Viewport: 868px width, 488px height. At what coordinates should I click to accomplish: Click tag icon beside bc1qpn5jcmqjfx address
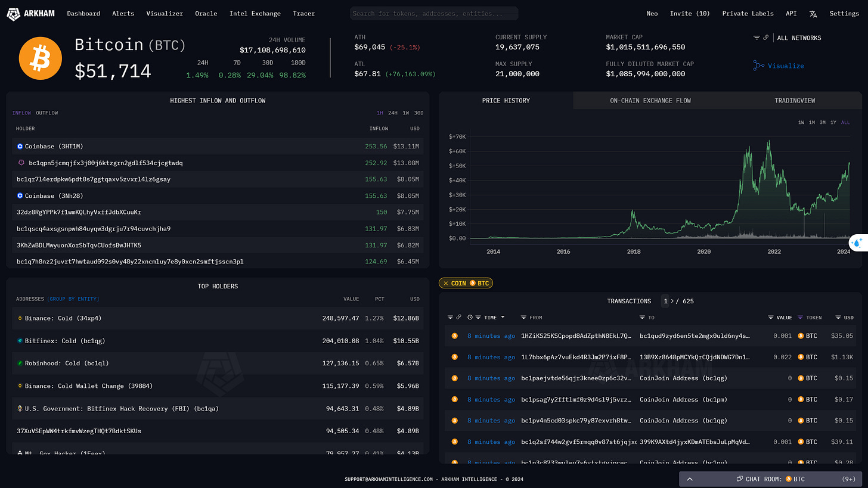click(22, 163)
